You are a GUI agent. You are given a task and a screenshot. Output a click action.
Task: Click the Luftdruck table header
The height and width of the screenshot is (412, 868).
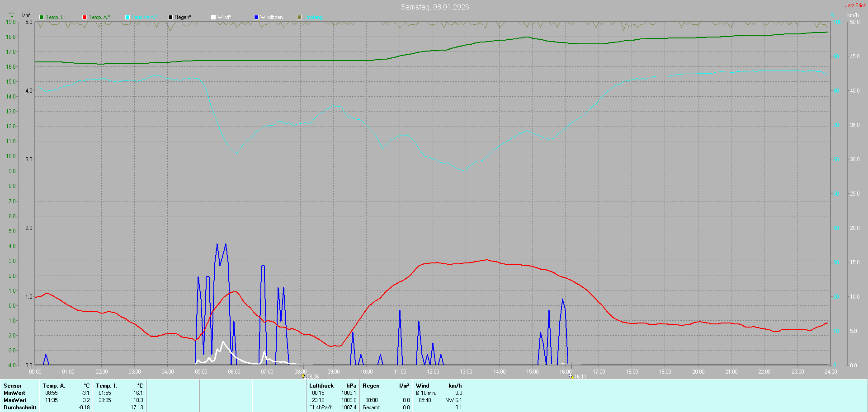[x=321, y=386]
